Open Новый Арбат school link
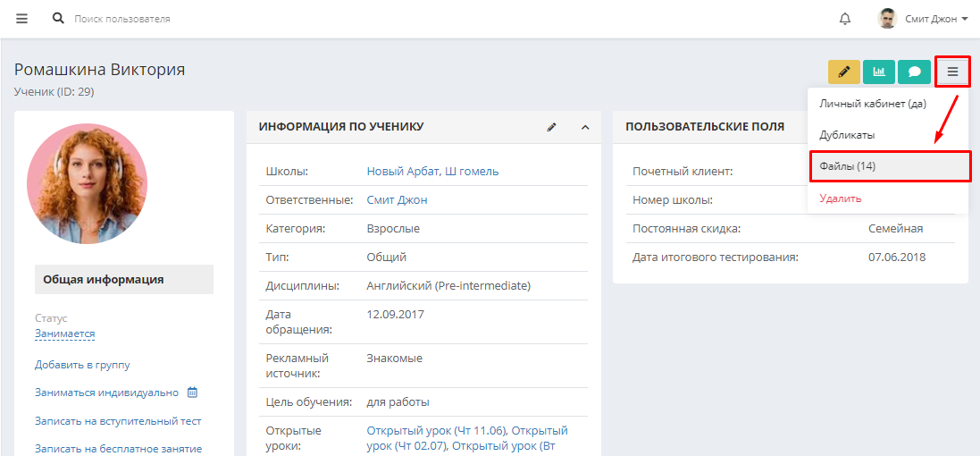The height and width of the screenshot is (456, 980). [403, 172]
